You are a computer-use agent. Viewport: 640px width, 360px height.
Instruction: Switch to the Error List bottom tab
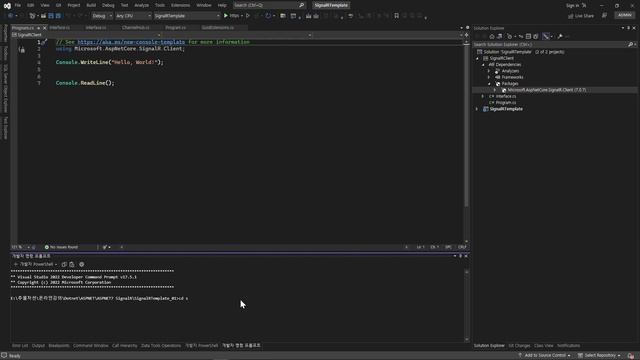click(x=20, y=346)
